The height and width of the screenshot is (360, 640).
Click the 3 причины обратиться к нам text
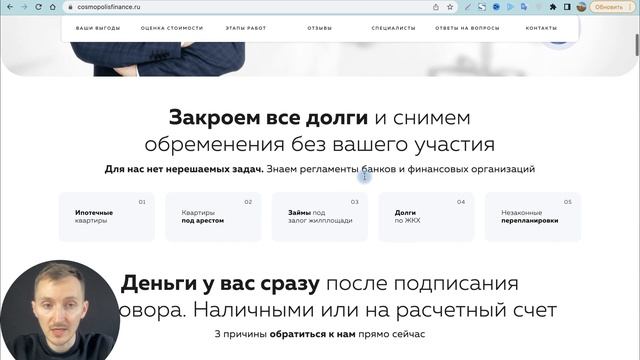[x=320, y=334]
